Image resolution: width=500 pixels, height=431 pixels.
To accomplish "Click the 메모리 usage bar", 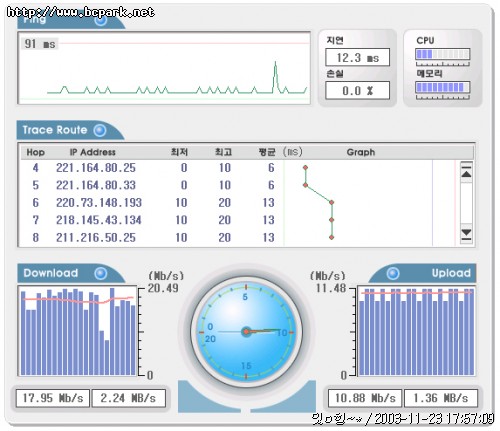I will (442, 87).
